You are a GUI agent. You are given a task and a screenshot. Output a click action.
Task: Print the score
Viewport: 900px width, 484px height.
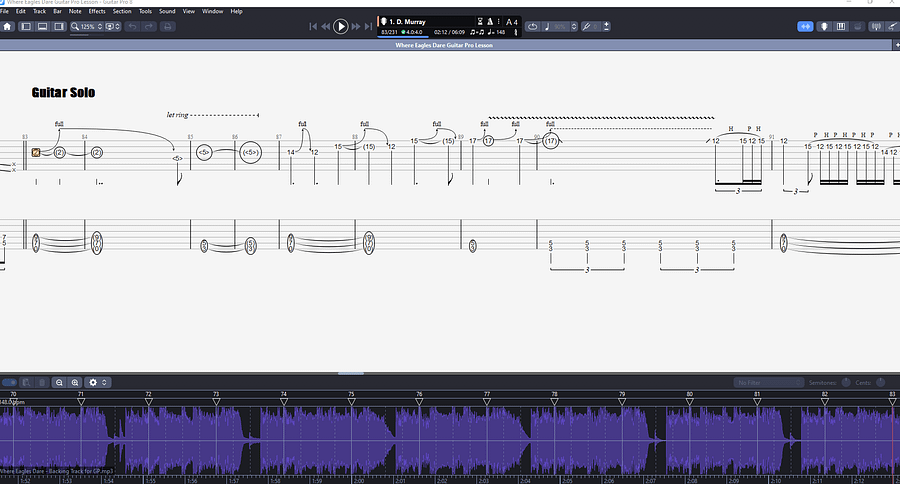coord(167,26)
